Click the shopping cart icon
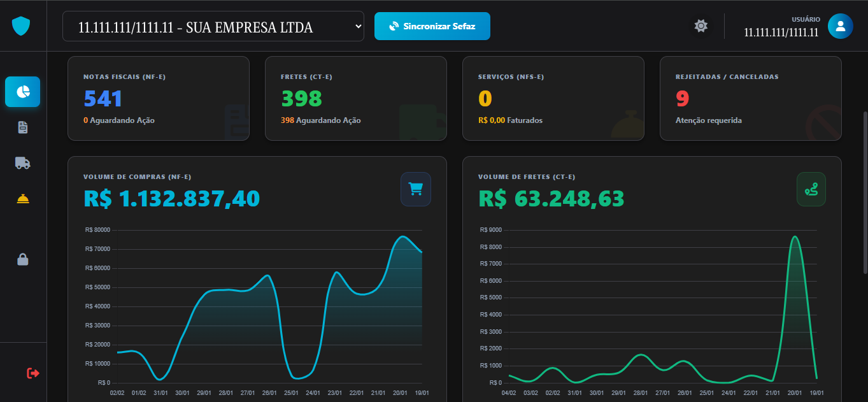The image size is (868, 402). [416, 189]
